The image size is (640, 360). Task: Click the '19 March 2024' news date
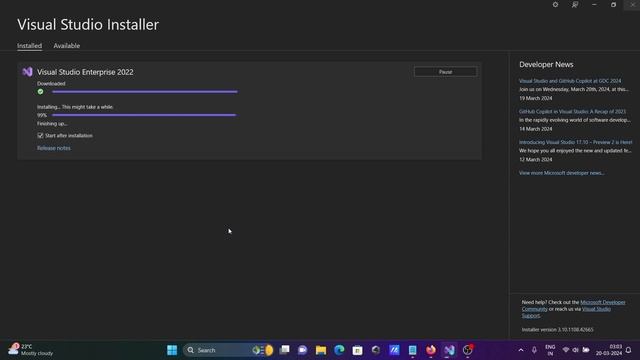pos(536,98)
